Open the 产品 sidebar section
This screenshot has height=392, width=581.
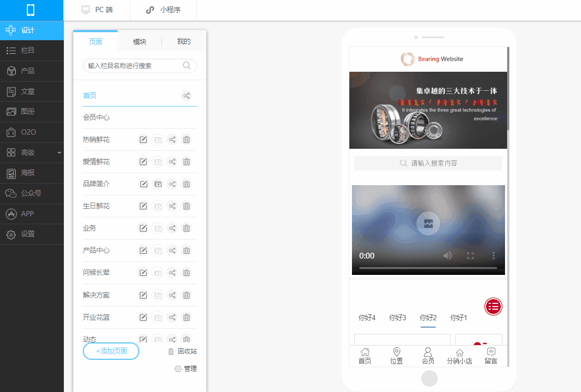point(32,71)
